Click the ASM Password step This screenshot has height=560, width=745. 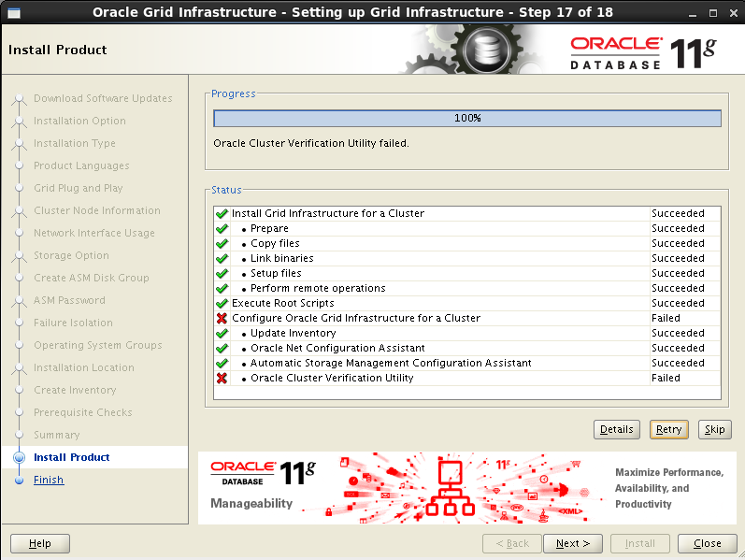[x=69, y=300]
